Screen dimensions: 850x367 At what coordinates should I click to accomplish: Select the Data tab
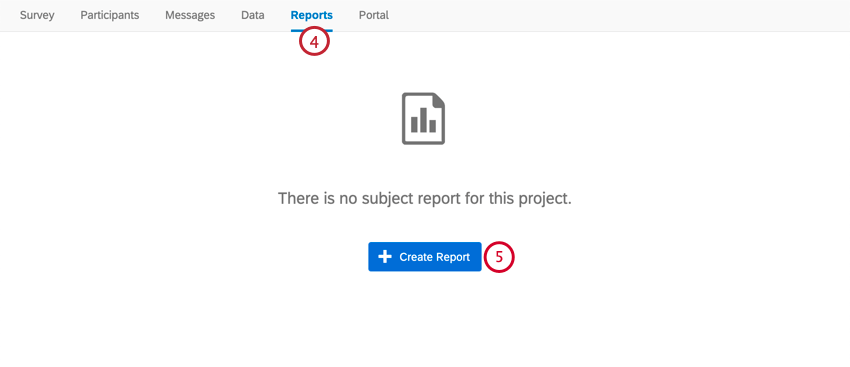[253, 15]
